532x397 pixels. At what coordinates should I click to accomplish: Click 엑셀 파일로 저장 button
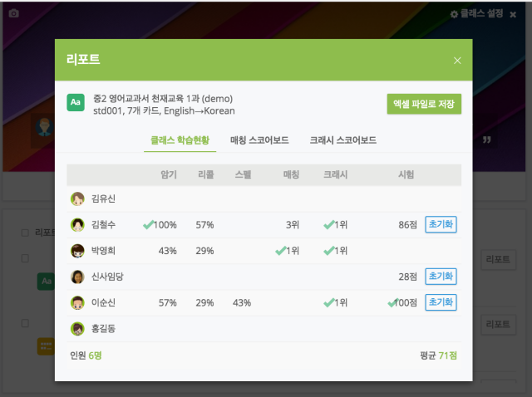[424, 103]
